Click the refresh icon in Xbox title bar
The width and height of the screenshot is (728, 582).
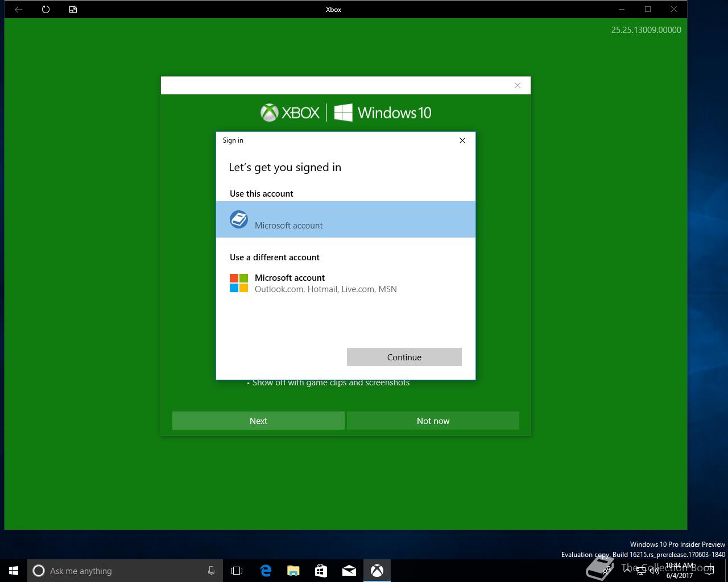(45, 9)
